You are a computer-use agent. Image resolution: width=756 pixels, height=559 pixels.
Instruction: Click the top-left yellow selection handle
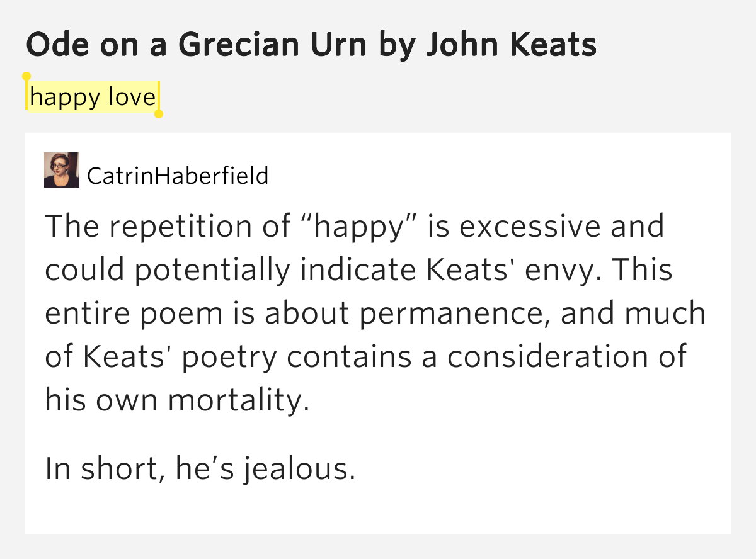tap(26, 77)
